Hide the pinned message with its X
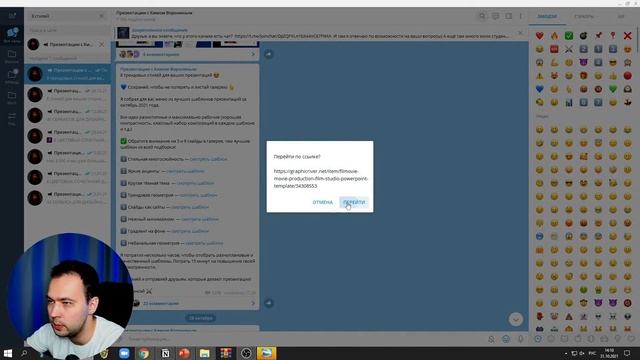This screenshot has width=640, height=360. coord(520,33)
